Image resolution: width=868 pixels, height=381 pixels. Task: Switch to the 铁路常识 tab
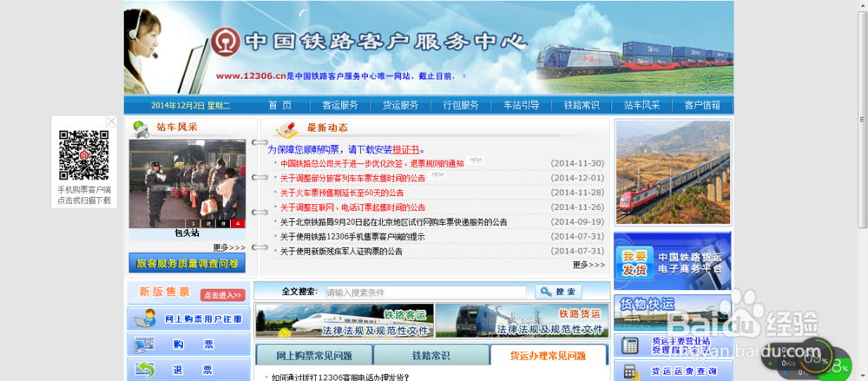tap(431, 356)
